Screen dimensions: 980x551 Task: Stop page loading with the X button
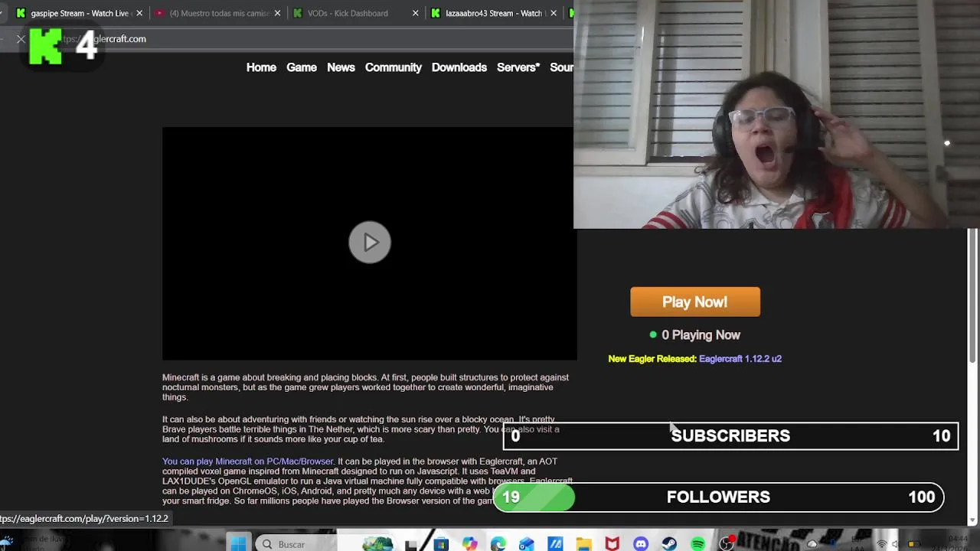click(21, 39)
